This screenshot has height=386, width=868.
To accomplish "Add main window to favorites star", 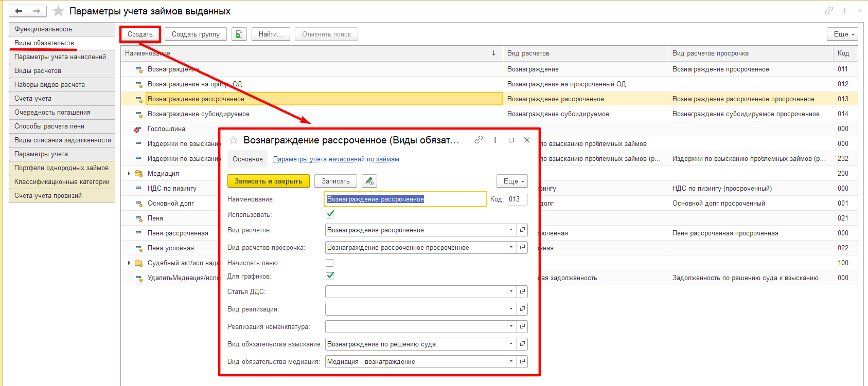I will [59, 11].
